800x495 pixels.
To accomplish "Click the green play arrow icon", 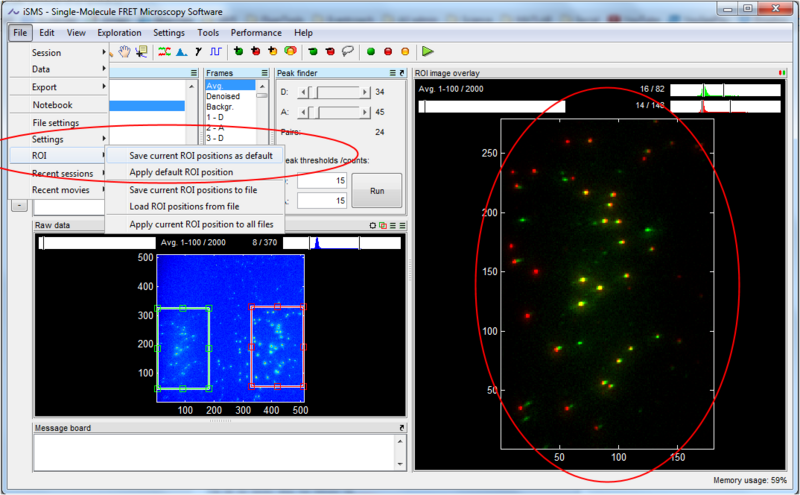I will [427, 51].
